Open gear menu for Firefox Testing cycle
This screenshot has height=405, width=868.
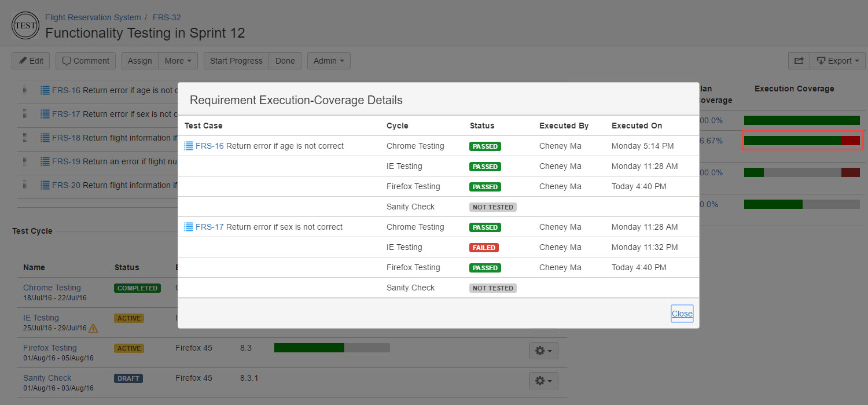click(543, 351)
